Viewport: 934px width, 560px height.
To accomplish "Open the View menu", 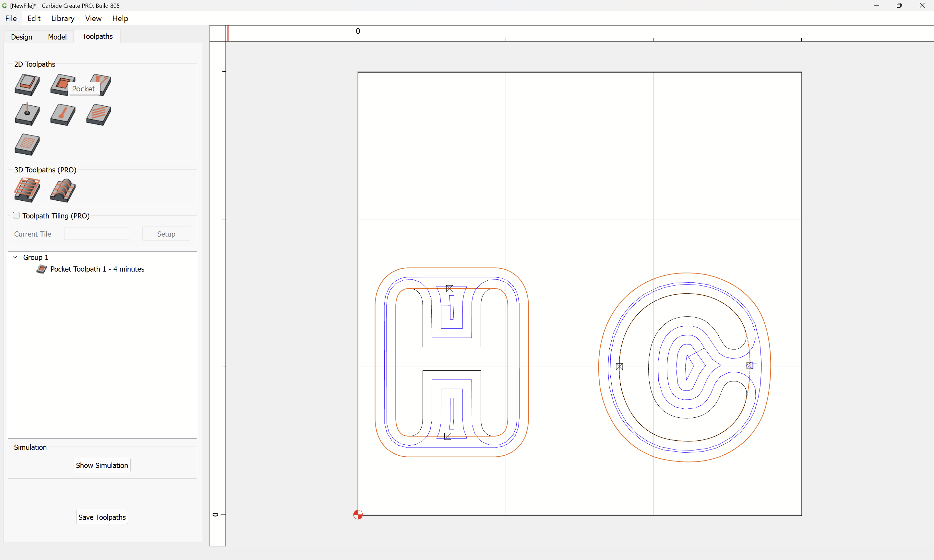I will pos(93,18).
